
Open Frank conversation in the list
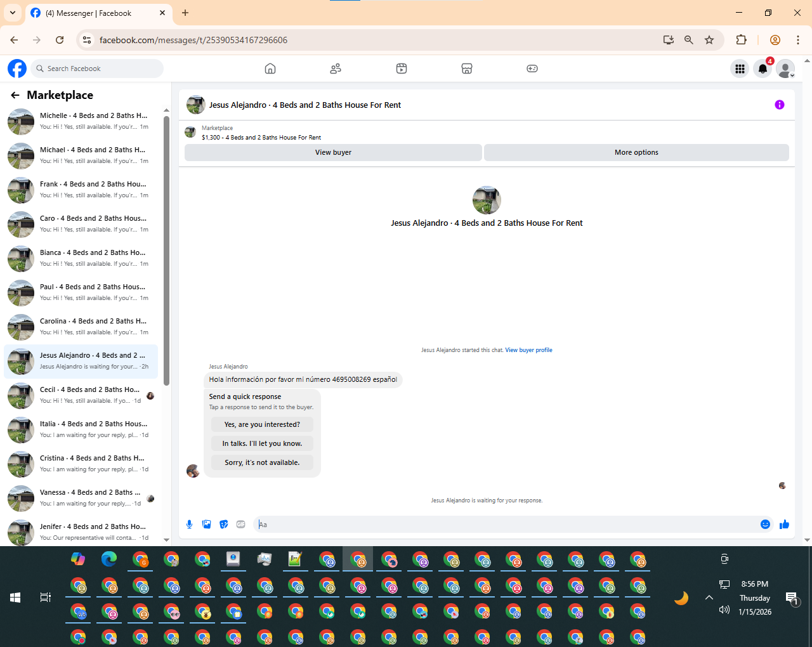tap(81, 190)
